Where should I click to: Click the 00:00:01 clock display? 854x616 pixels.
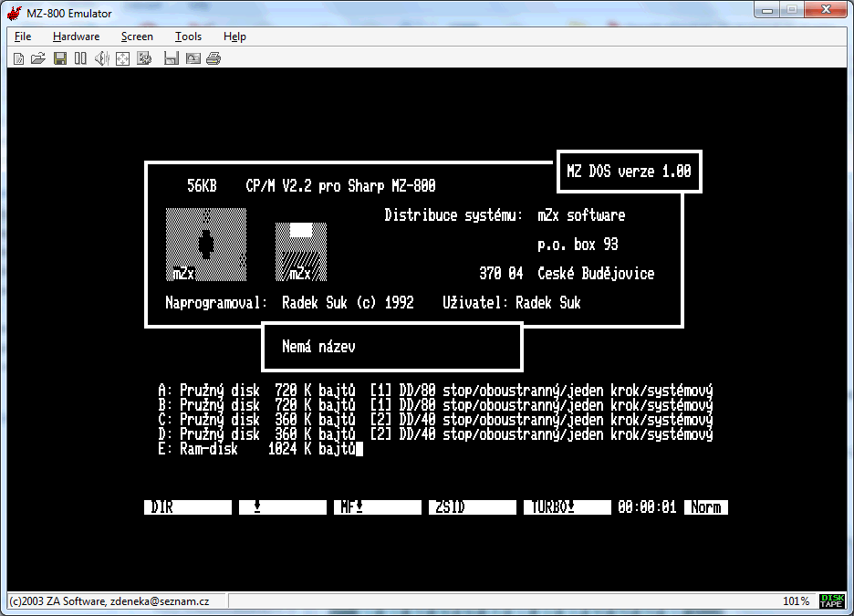pyautogui.click(x=647, y=507)
